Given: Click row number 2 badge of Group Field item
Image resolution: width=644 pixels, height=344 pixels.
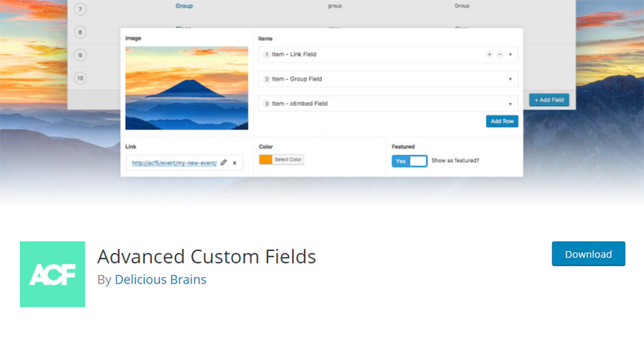Looking at the screenshot, I should tap(267, 79).
